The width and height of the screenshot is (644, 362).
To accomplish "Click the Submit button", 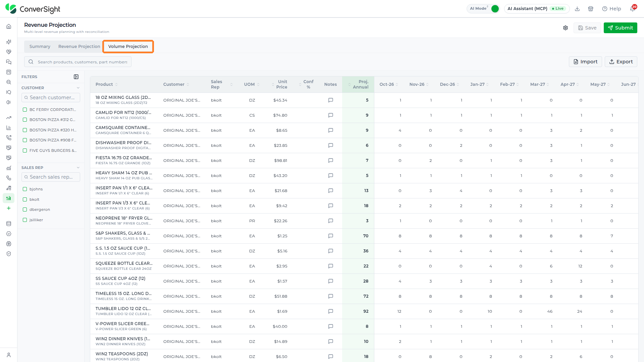I will click(x=620, y=28).
